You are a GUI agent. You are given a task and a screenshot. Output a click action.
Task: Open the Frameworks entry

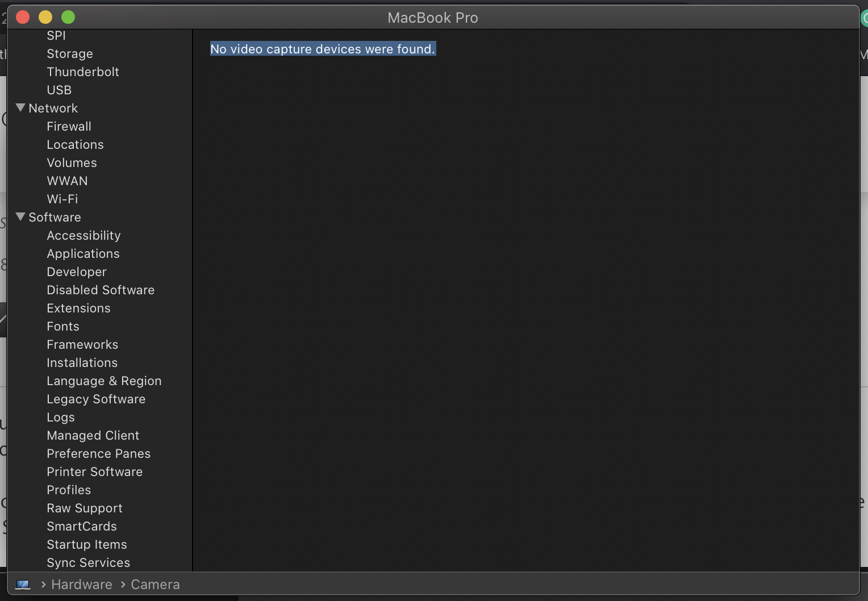(82, 344)
